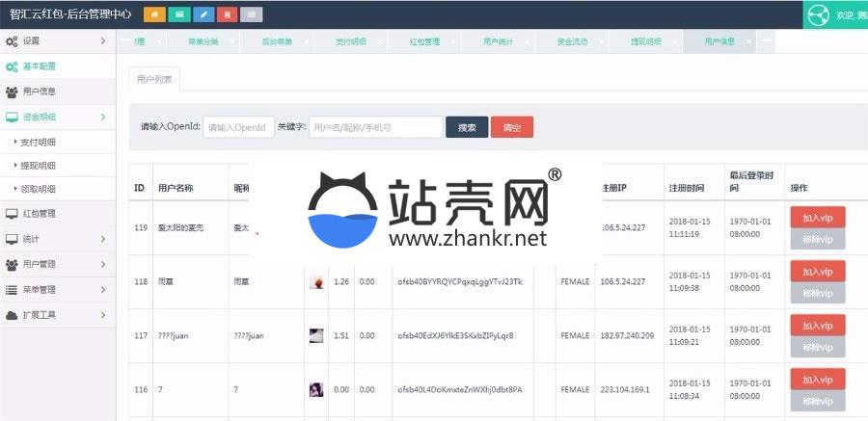Click the OpenId input field
The width and height of the screenshot is (868, 421).
[x=239, y=127]
